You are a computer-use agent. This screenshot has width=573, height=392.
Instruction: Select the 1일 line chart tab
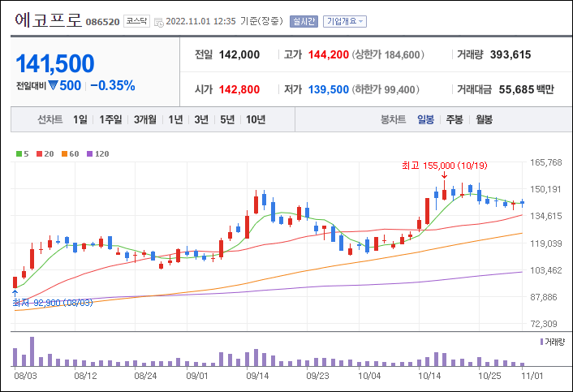pyautogui.click(x=80, y=119)
